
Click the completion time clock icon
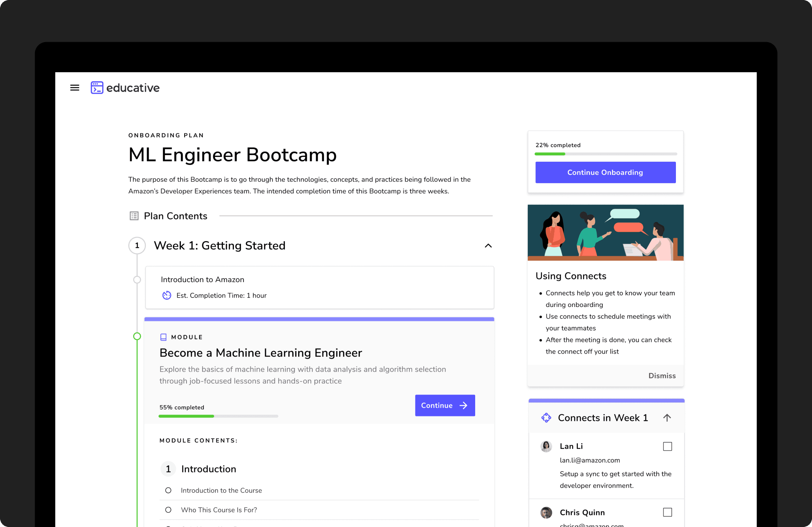[167, 295]
